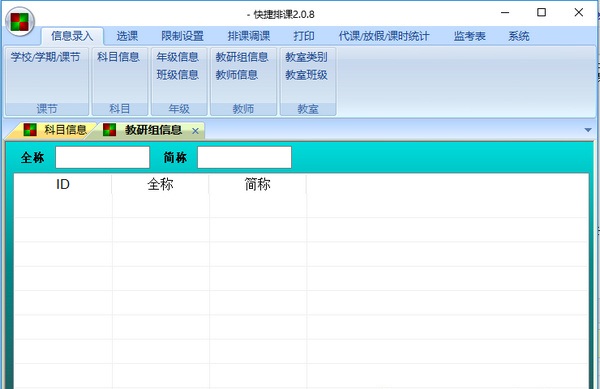Focus the 简称 input field
The height and width of the screenshot is (389, 600).
point(244,157)
